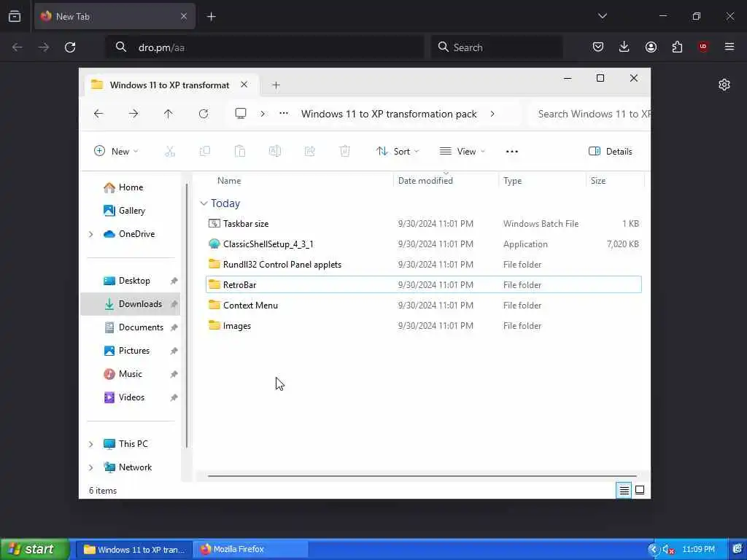The height and width of the screenshot is (560, 747).
Task: Go forward in File Explorer
Action: 133,114
